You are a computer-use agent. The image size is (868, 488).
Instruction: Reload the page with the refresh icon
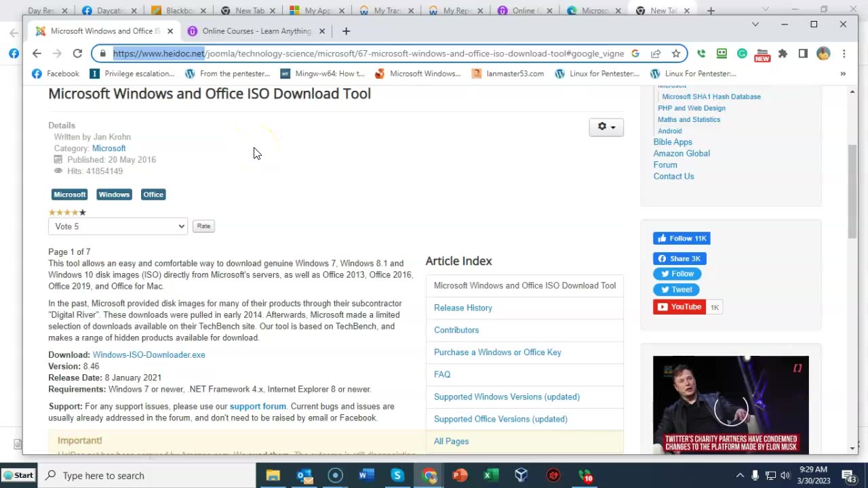click(x=77, y=54)
